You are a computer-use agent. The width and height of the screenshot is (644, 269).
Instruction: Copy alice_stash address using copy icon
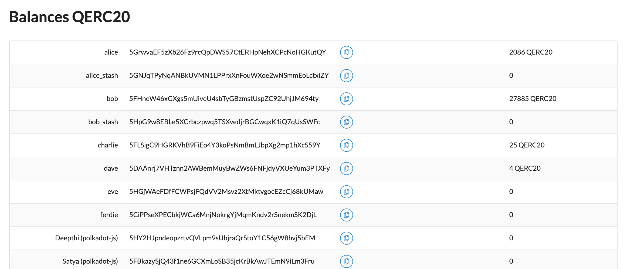coord(346,76)
